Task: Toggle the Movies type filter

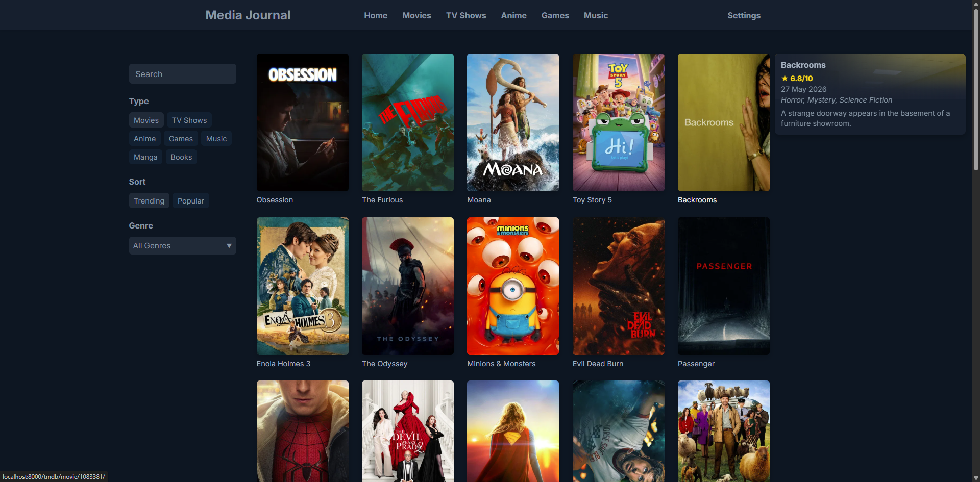Action: tap(146, 120)
